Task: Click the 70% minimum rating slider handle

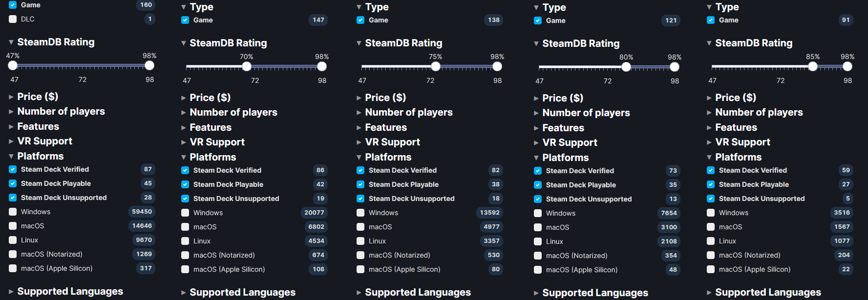Action: (x=247, y=66)
